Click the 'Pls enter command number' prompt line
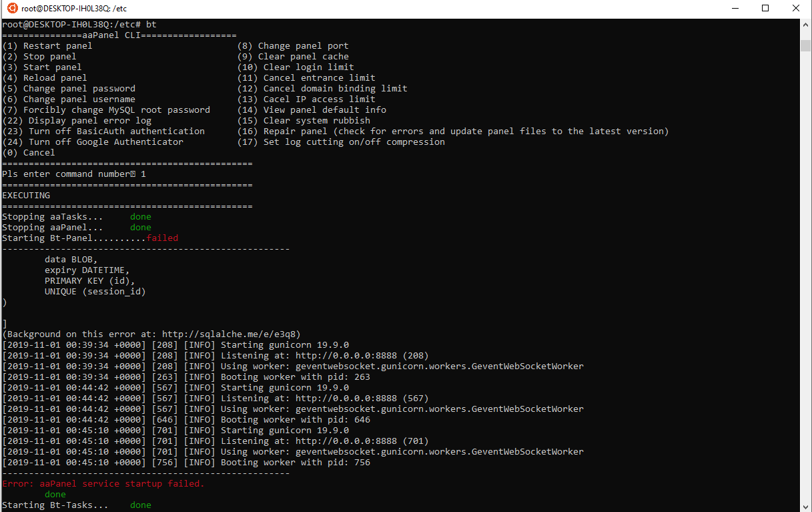 tap(74, 174)
